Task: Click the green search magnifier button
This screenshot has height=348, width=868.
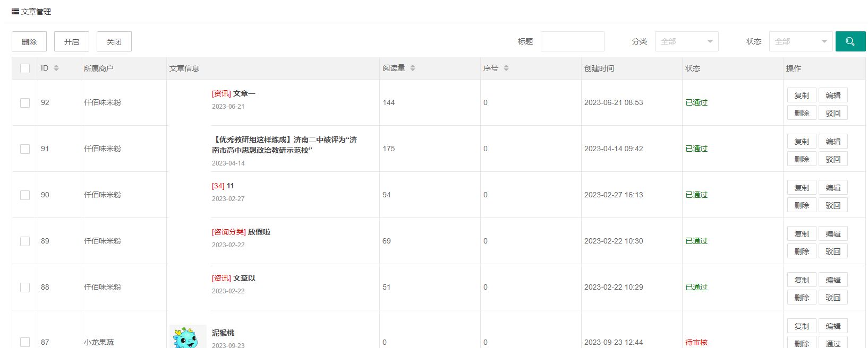Action: tap(850, 41)
